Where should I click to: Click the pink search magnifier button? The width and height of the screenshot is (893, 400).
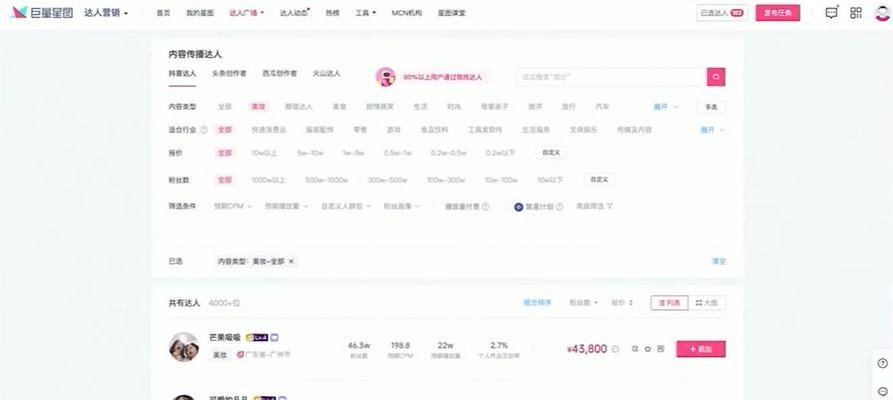click(x=716, y=77)
